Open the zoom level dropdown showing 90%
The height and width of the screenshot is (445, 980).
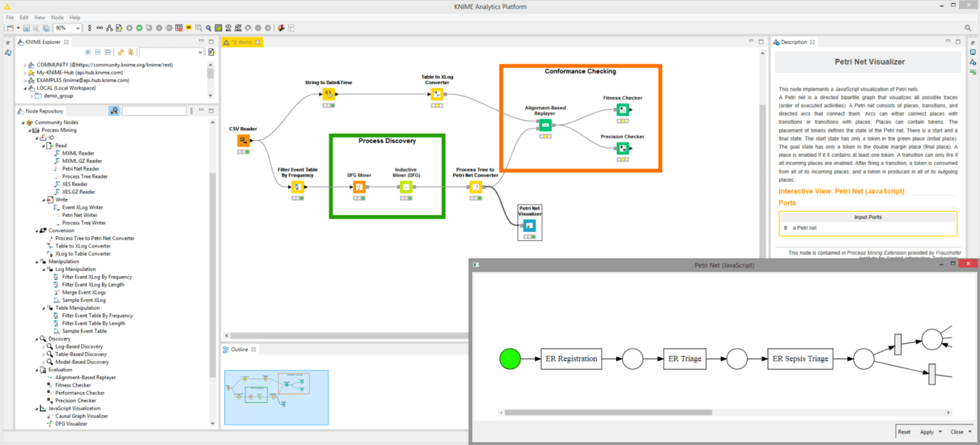78,28
